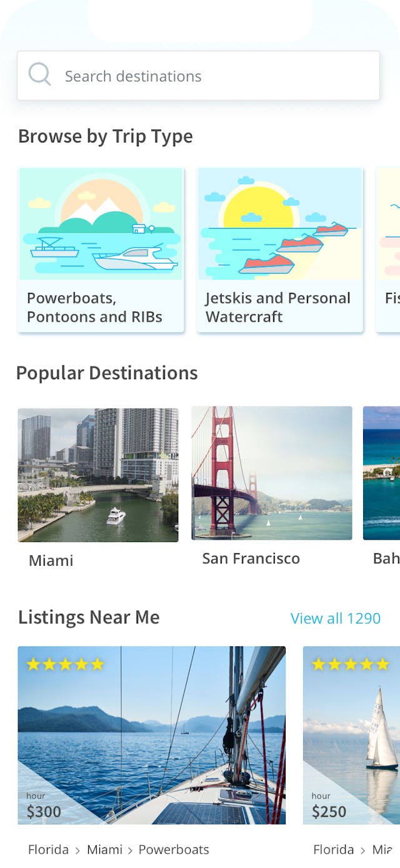View all 1290 nearby listings
The image size is (400, 868).
335,618
